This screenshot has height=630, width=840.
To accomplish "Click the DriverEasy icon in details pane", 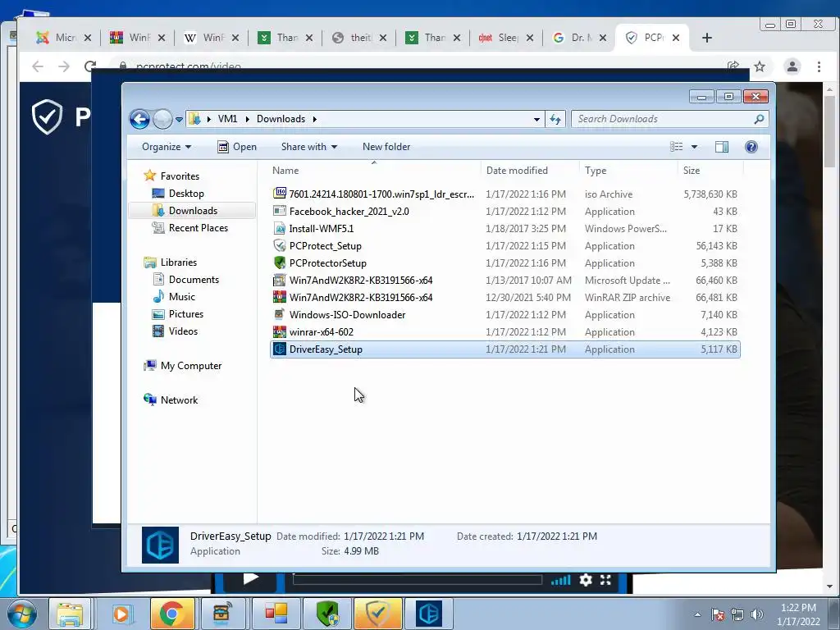I will tap(160, 545).
